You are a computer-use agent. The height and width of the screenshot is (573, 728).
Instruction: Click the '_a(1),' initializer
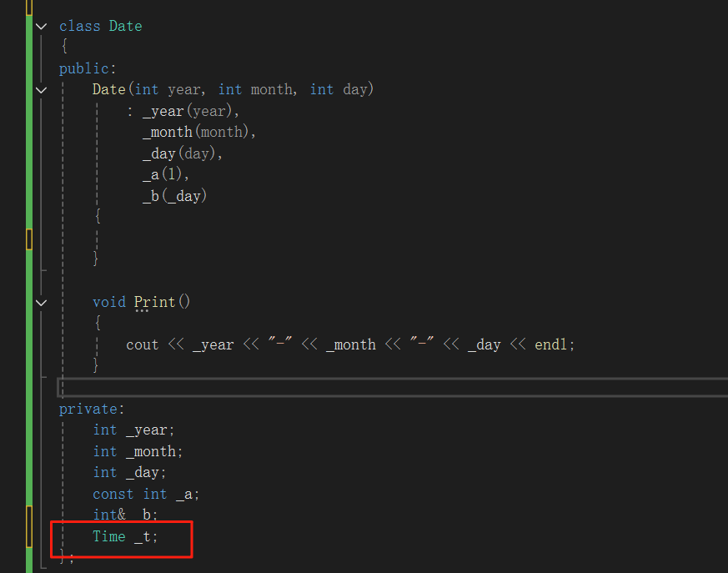166,174
